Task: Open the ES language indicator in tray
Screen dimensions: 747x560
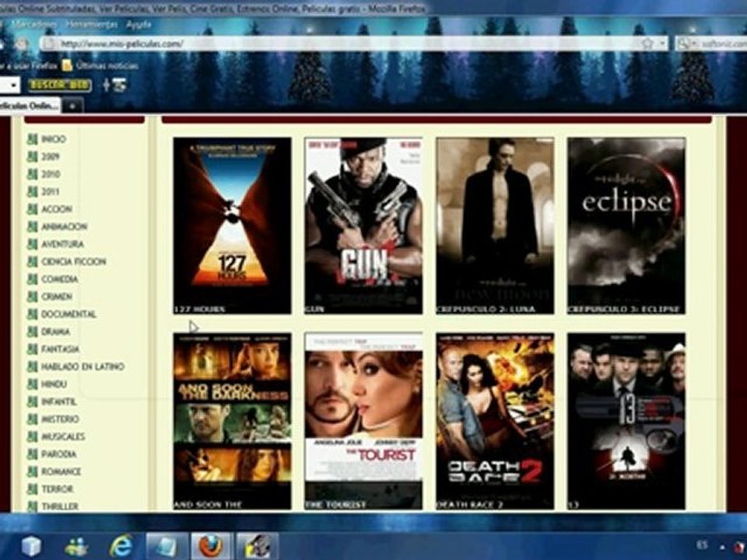Action: (702, 544)
